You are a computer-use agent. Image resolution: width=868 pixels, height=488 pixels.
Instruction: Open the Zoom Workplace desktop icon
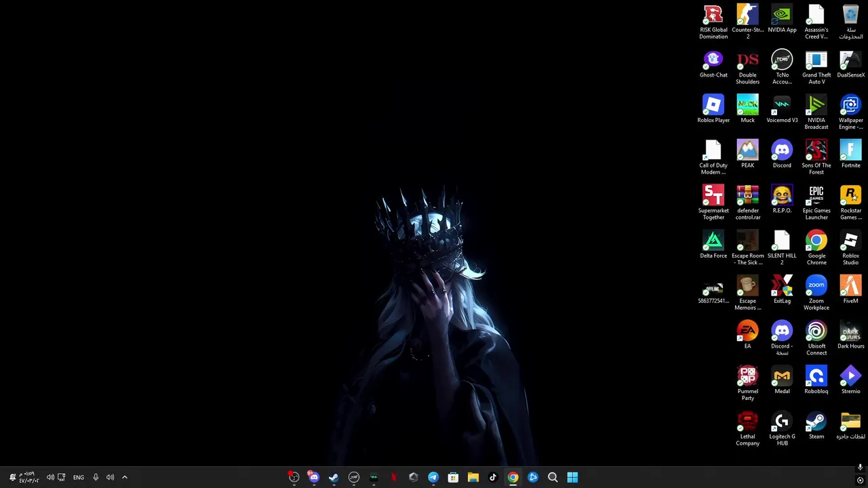816,293
